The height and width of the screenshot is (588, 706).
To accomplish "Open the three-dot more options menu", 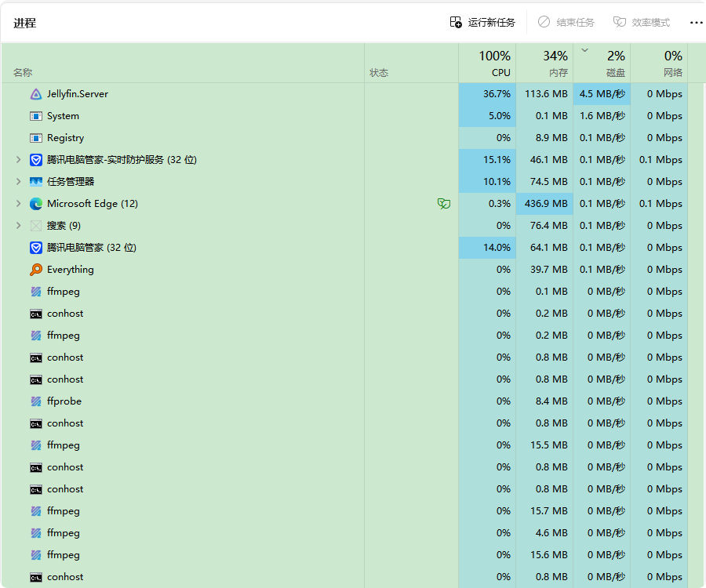I will point(696,23).
